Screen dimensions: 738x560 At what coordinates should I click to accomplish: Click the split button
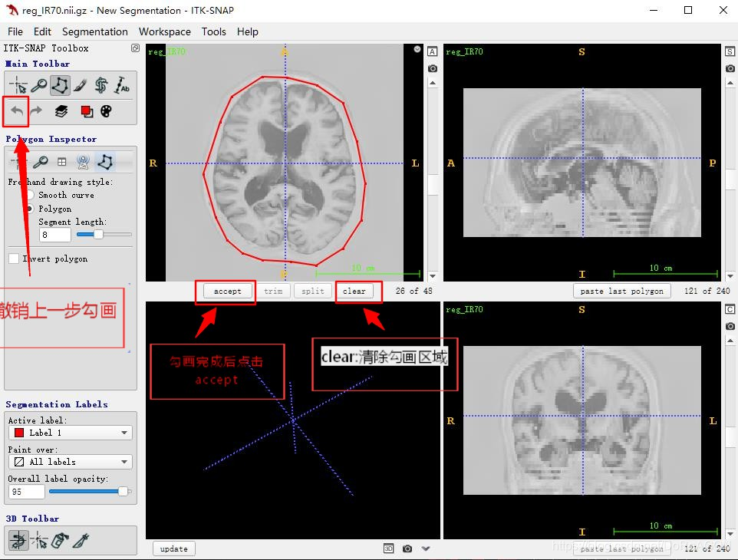pyautogui.click(x=312, y=292)
